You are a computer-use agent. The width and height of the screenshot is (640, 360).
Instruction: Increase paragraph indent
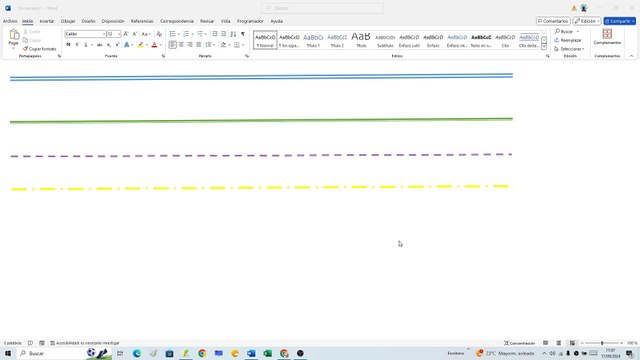pyautogui.click(x=224, y=34)
